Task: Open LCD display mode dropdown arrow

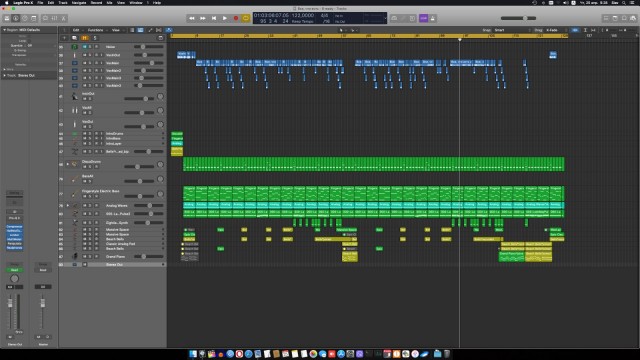Action: [385, 18]
